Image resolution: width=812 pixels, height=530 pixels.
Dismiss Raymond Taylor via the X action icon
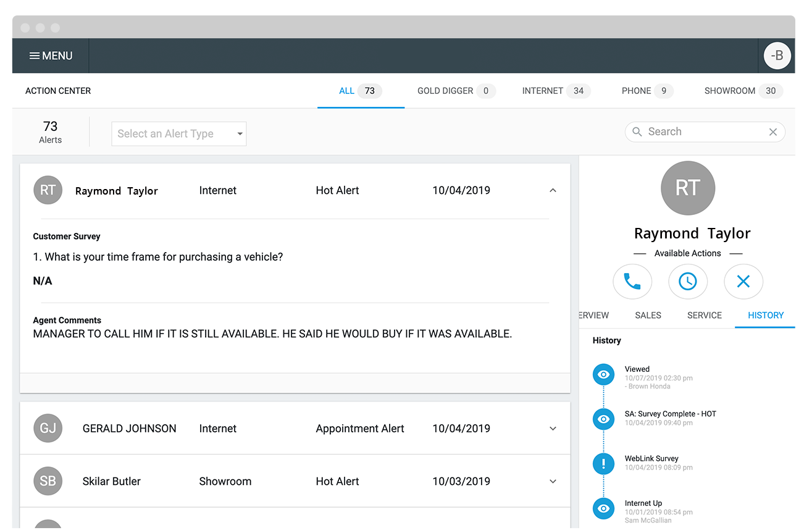tap(743, 282)
